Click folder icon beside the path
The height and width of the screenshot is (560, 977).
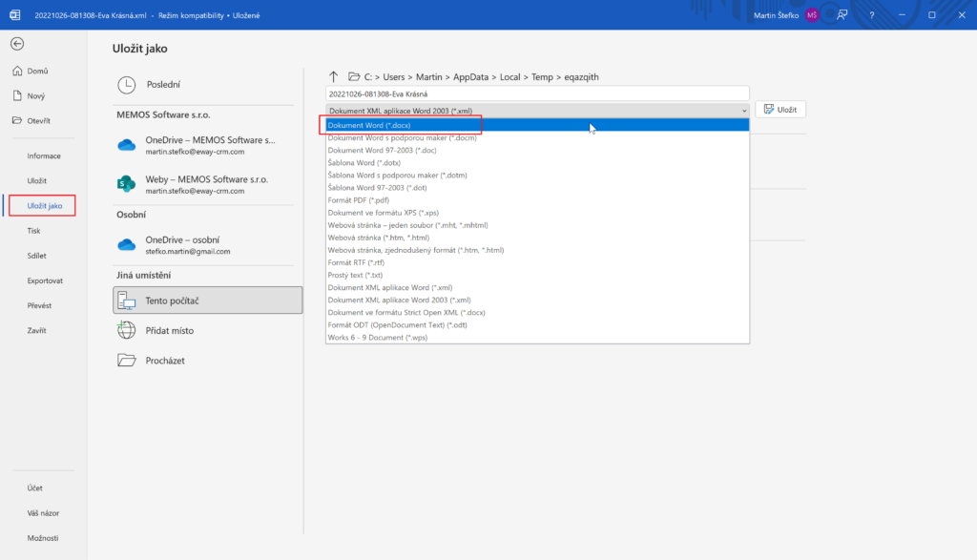[354, 76]
